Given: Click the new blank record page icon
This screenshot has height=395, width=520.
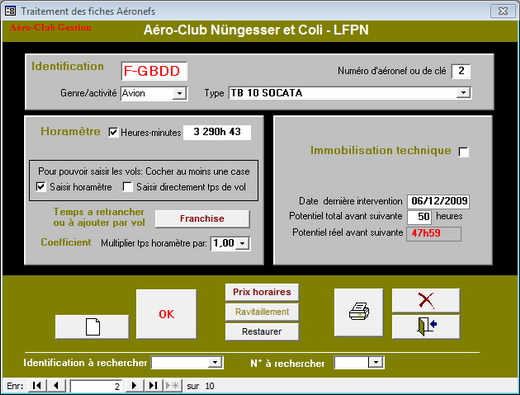Looking at the screenshot, I should pos(92,327).
